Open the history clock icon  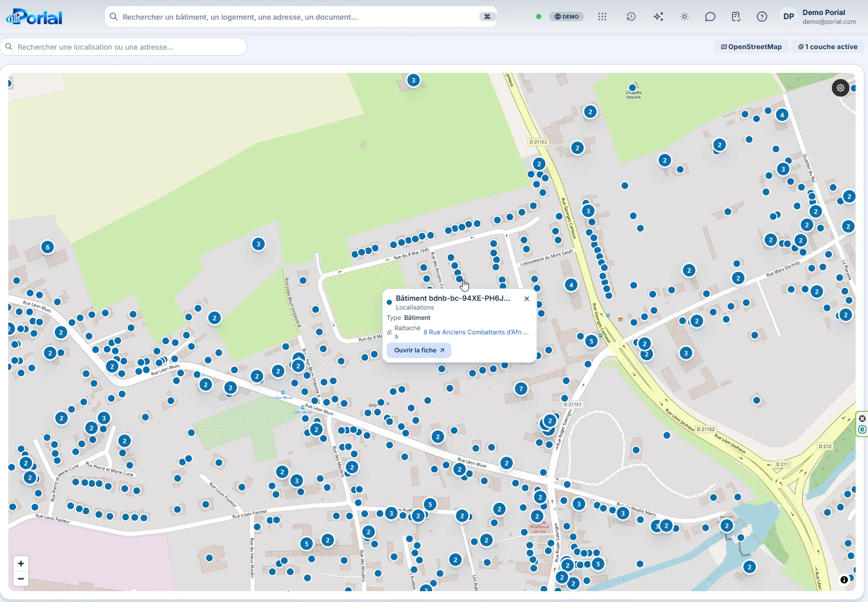coord(631,17)
